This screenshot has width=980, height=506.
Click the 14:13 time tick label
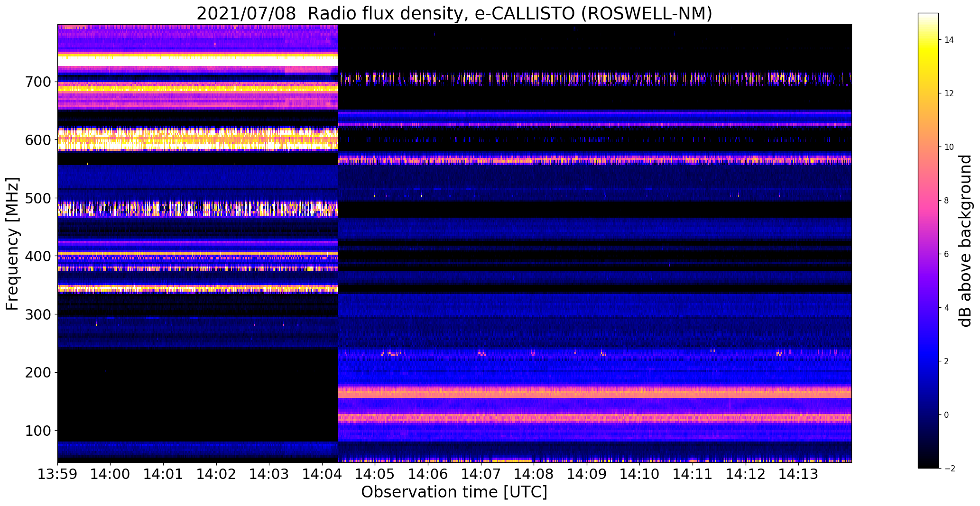(x=799, y=475)
